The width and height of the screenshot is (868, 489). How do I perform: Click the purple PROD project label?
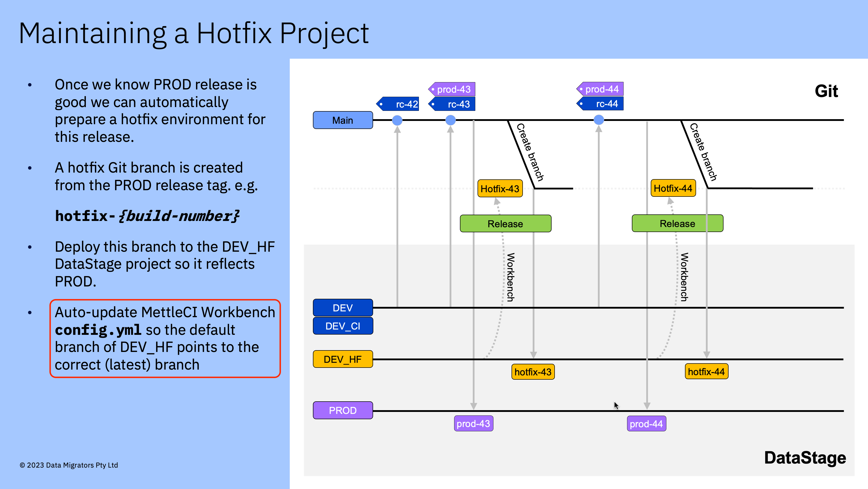pyautogui.click(x=343, y=410)
